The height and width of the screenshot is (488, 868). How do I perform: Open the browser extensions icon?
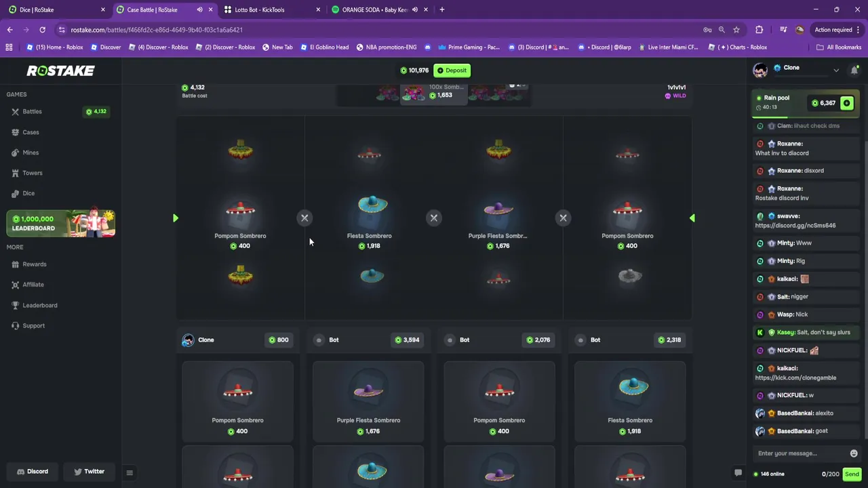759,30
